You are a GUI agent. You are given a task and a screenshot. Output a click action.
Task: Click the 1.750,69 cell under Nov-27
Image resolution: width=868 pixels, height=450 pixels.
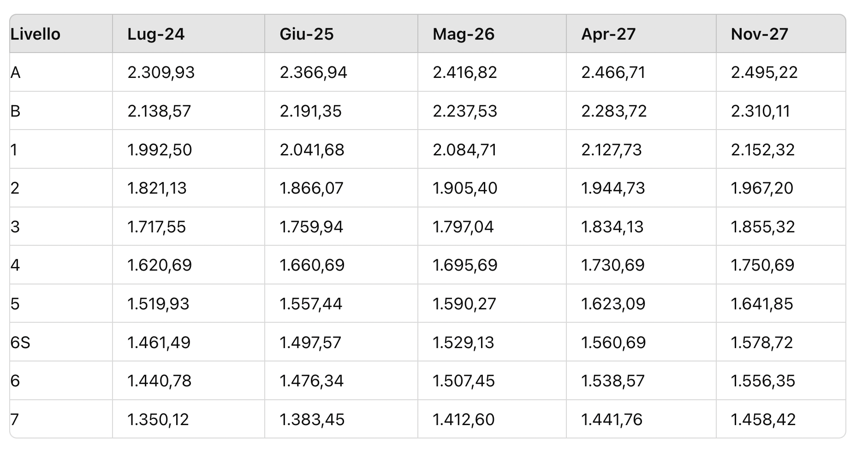pos(763,265)
